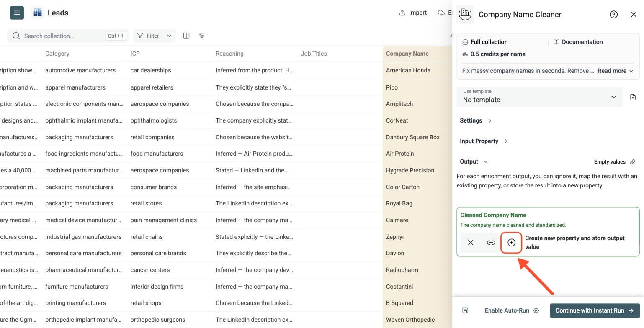644x328 pixels.
Task: Click the credits coin icon
Action: point(465,54)
